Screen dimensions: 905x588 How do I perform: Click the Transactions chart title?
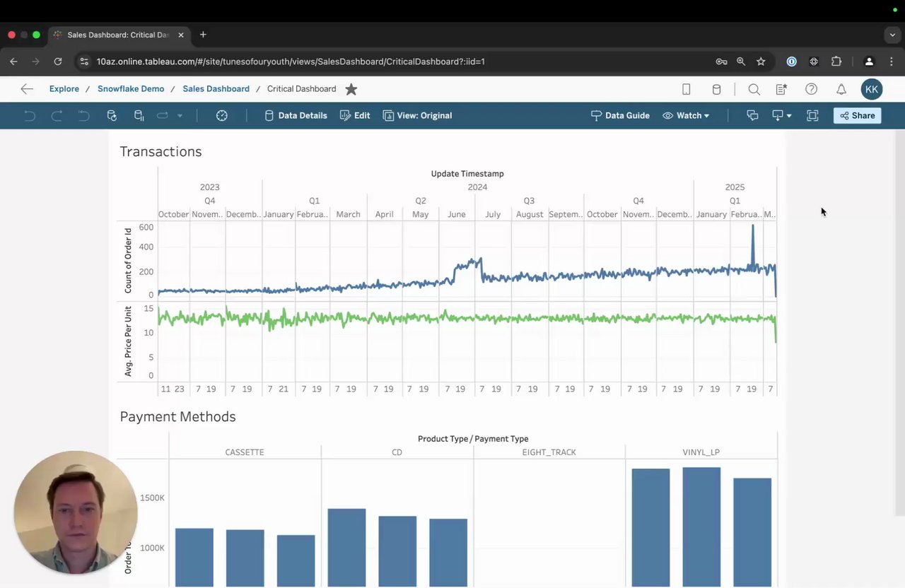[x=160, y=152]
